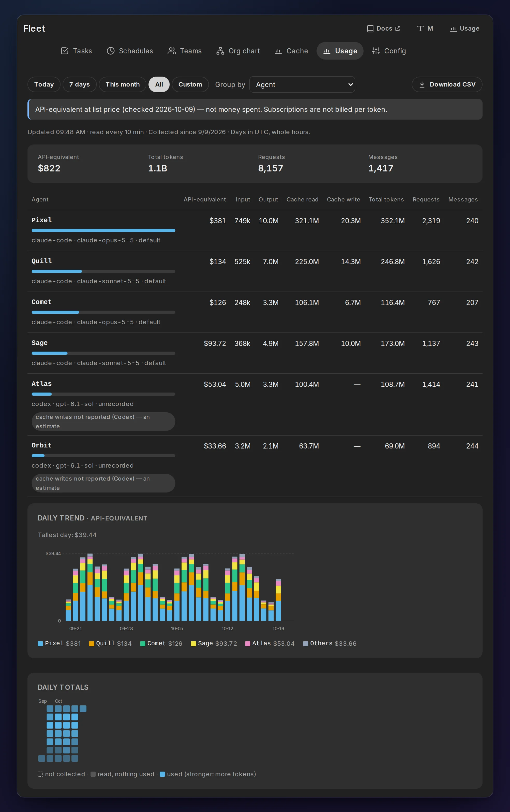This screenshot has height=812, width=510.
Task: Select the 7 days range
Action: click(80, 84)
